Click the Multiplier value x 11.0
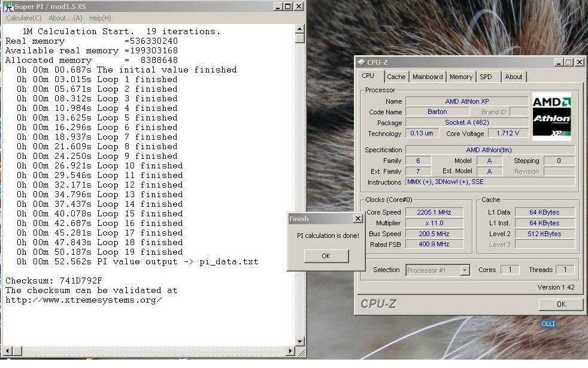 [434, 223]
